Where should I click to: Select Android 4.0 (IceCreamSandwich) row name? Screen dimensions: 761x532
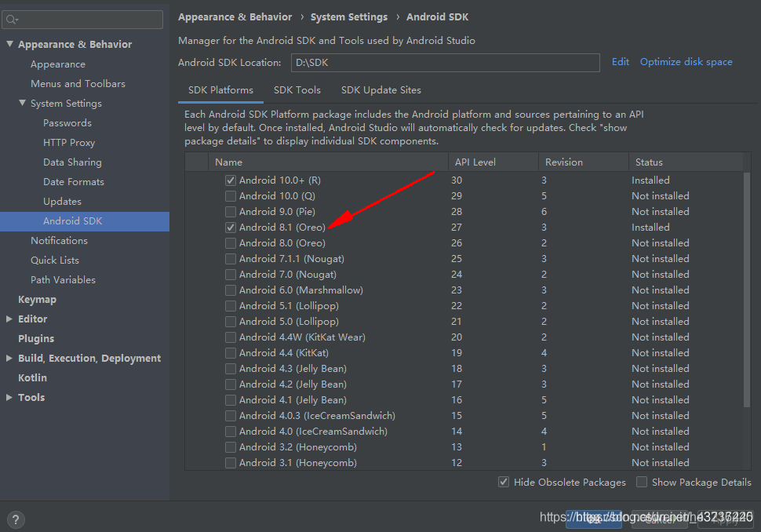pos(313,432)
